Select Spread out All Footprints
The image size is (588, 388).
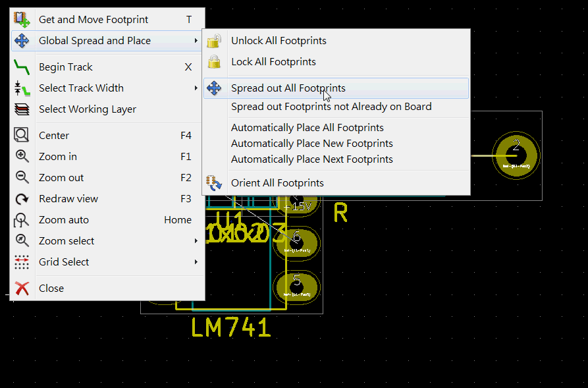click(288, 88)
